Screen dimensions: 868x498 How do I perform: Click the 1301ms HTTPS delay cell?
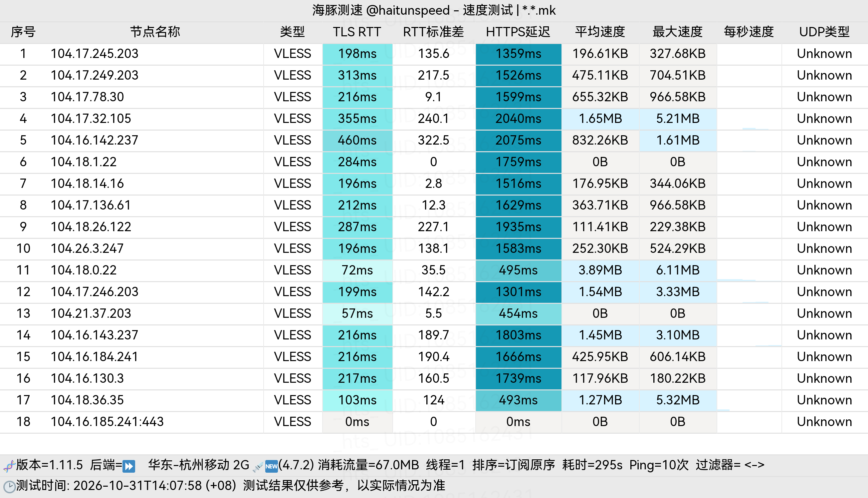tap(519, 292)
